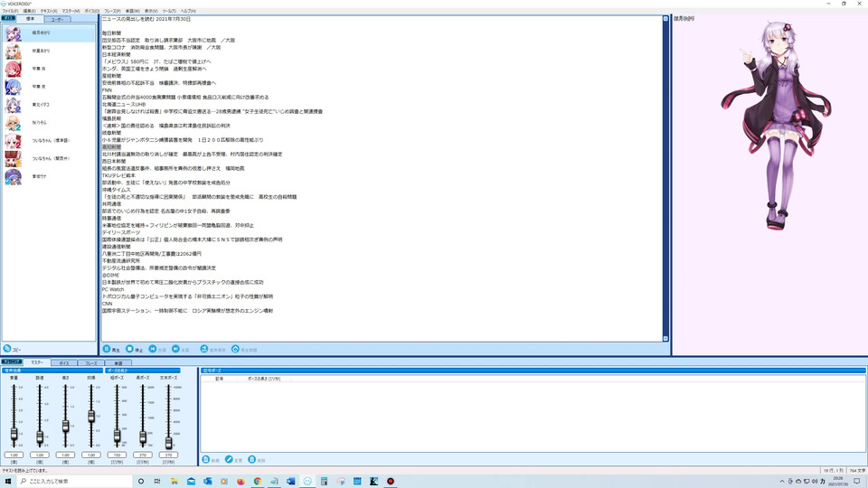Switch to the 標準 voice preset tab
868x488 pixels.
click(31, 19)
